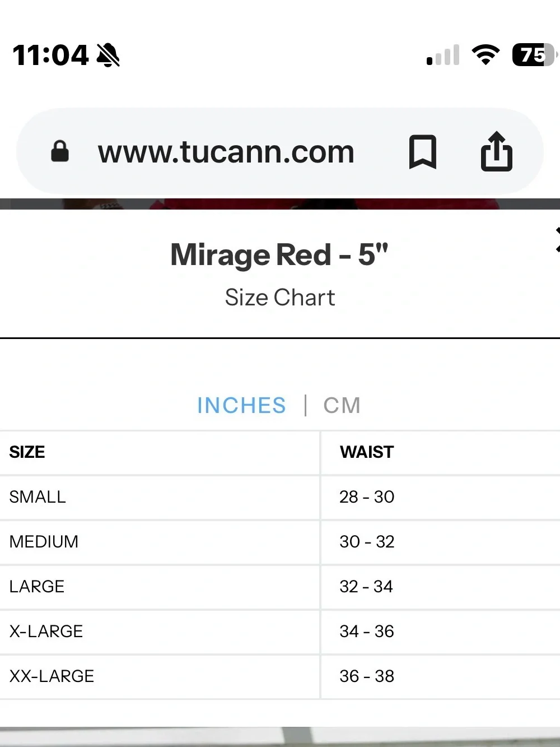This screenshot has width=560, height=747.
Task: Tap the www.tucann.com address field
Action: click(x=226, y=152)
